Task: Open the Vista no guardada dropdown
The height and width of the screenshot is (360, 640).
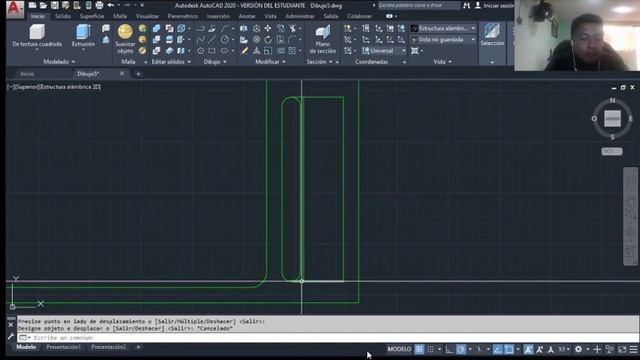Action: click(443, 40)
